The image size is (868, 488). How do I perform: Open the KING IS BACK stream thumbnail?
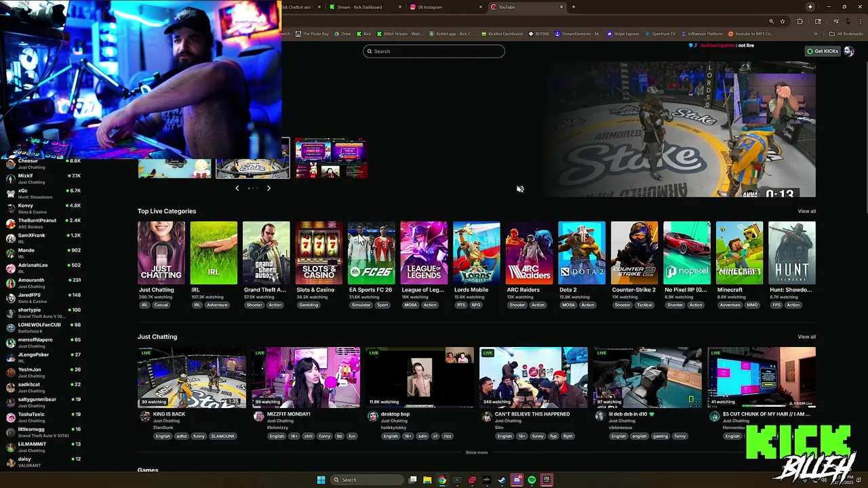(x=192, y=378)
